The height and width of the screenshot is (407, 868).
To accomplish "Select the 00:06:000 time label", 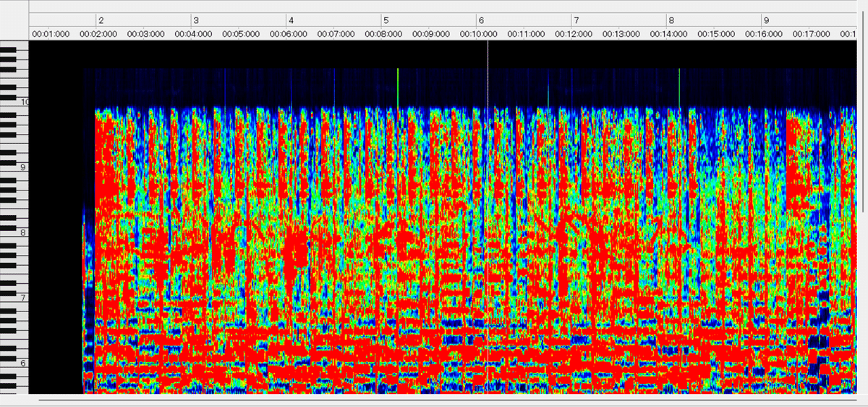I will (x=289, y=33).
